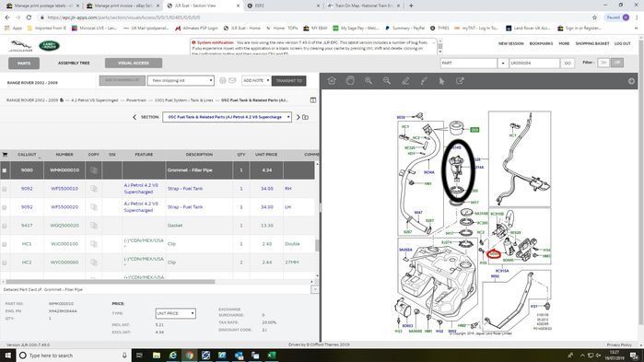This screenshot has height=362, width=644.
Task: Select the pan hand tool above diagram
Action: coord(350,81)
